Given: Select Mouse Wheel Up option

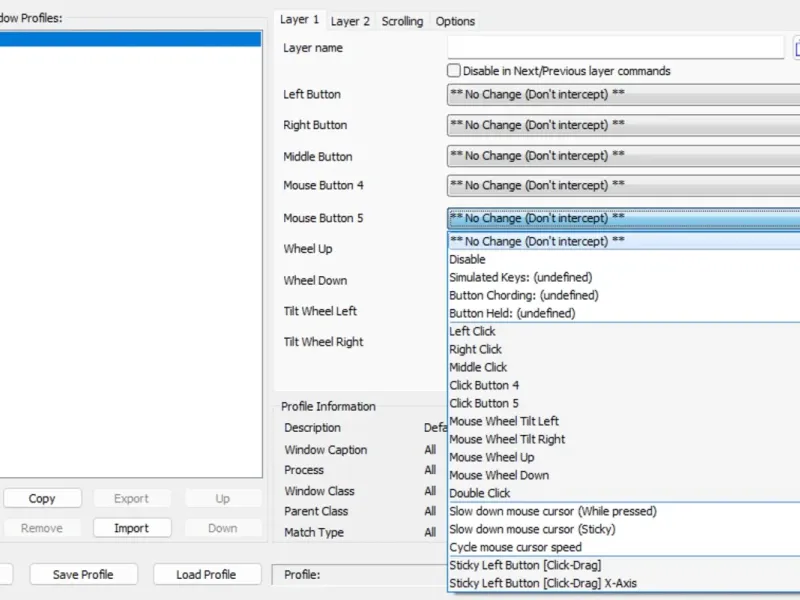Looking at the screenshot, I should coord(624,457).
